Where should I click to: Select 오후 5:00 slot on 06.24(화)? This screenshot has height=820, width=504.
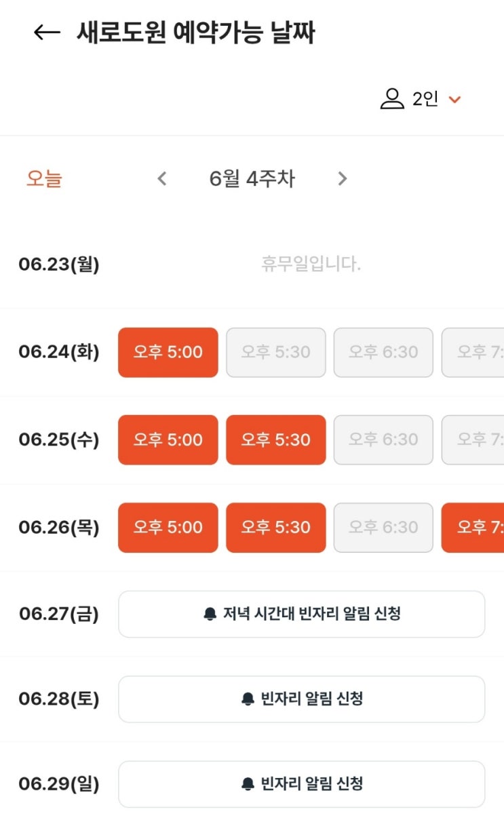(168, 353)
